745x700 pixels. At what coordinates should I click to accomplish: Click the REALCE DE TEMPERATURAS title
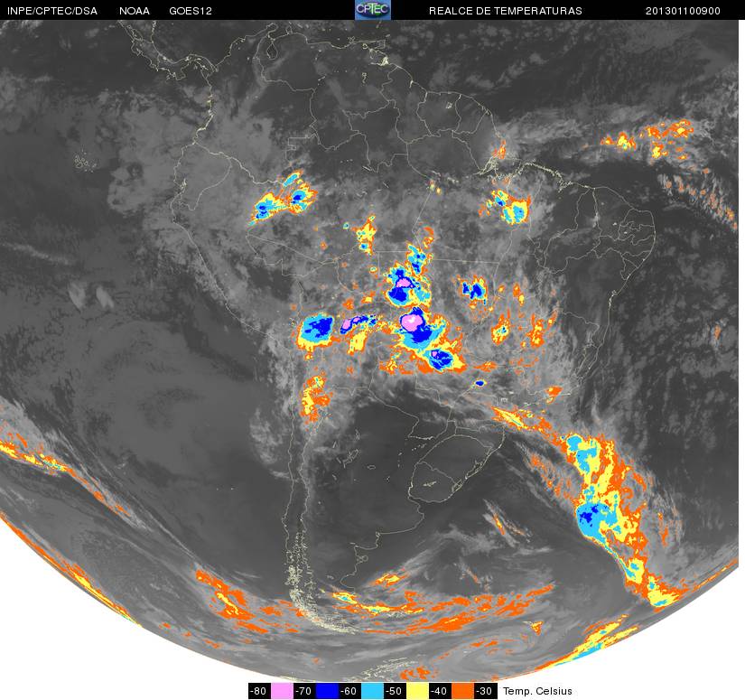coord(505,11)
